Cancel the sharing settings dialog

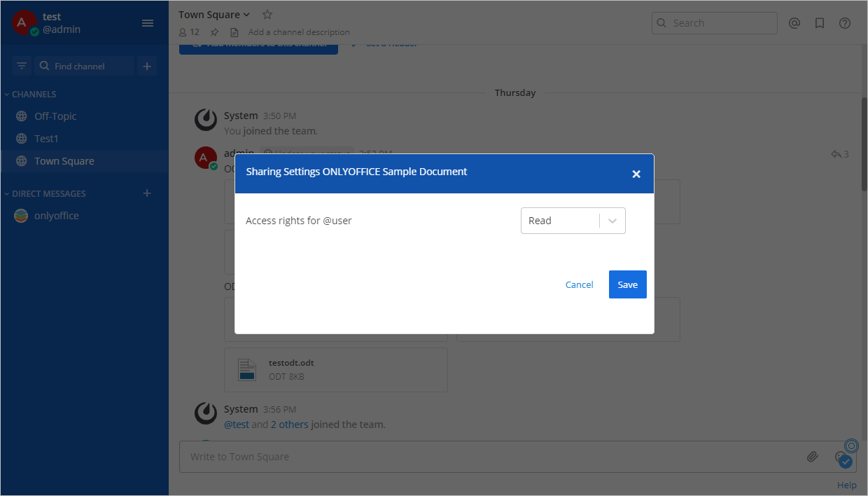(x=579, y=284)
